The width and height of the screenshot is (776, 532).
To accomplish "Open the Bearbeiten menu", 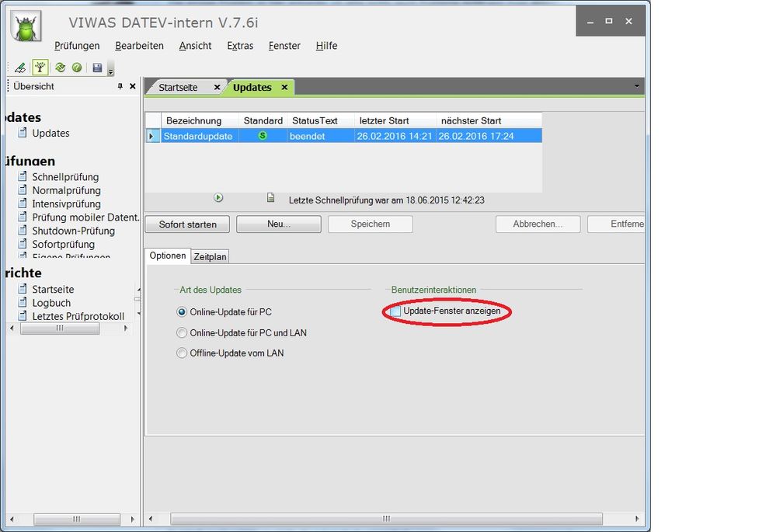I will click(x=139, y=46).
